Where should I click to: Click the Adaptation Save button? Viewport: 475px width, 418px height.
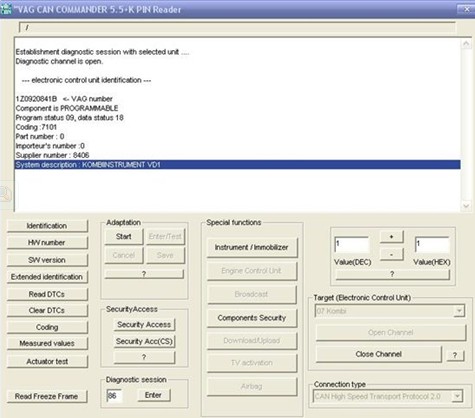click(165, 255)
